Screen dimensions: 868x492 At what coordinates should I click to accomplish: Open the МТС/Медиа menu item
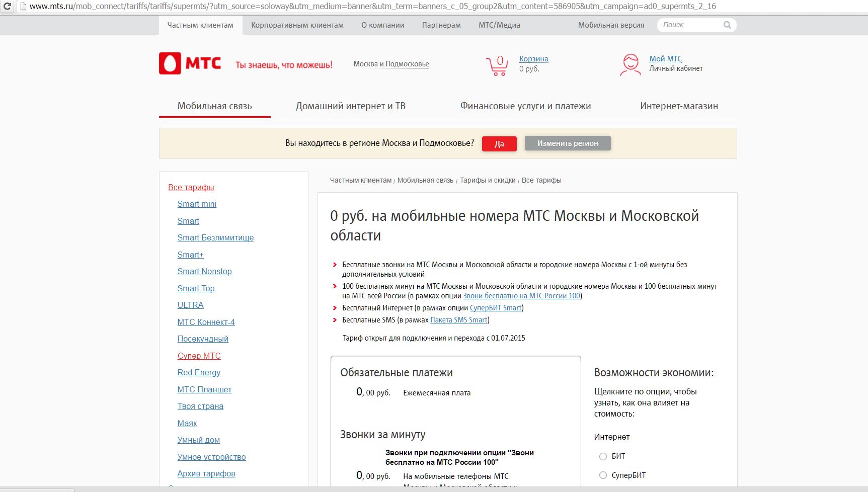[499, 25]
